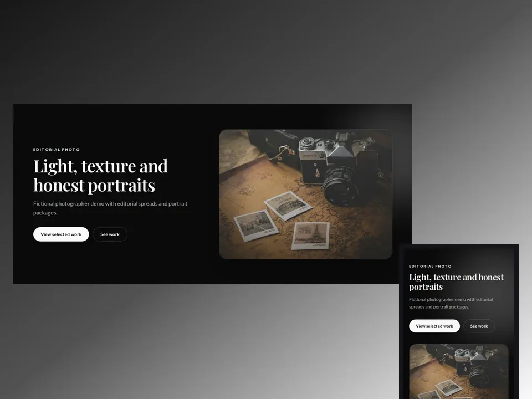Click desktop description 'Fictional photographer demo' text
This screenshot has width=532, height=399.
110,208
